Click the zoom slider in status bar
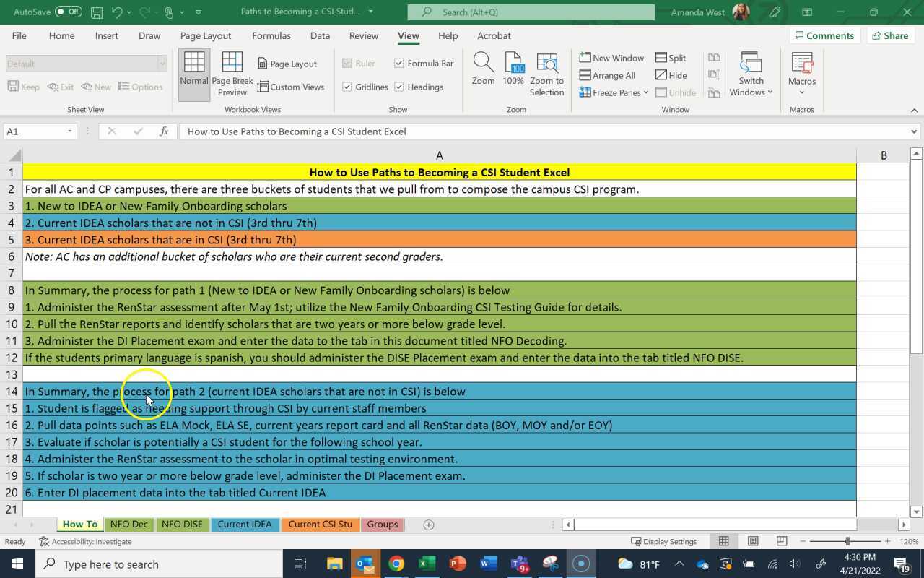The image size is (924, 578). (x=847, y=541)
